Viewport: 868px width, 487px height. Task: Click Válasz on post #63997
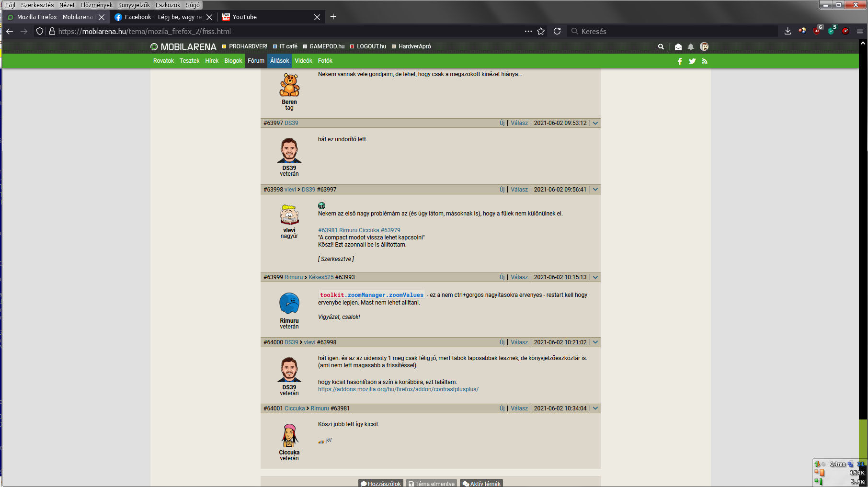pos(519,123)
